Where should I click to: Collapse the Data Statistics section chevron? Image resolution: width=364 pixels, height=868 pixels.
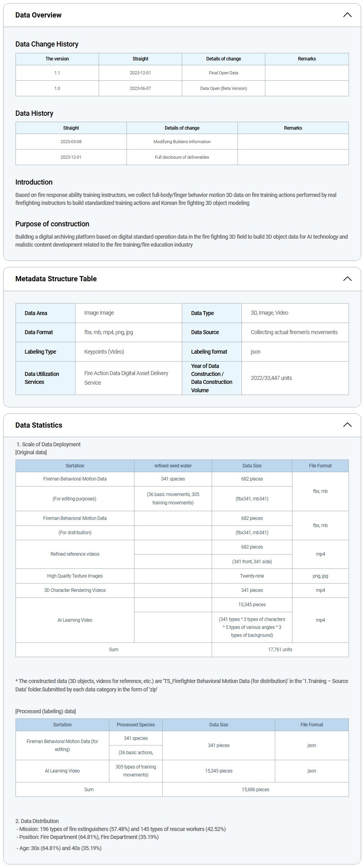pos(347,425)
